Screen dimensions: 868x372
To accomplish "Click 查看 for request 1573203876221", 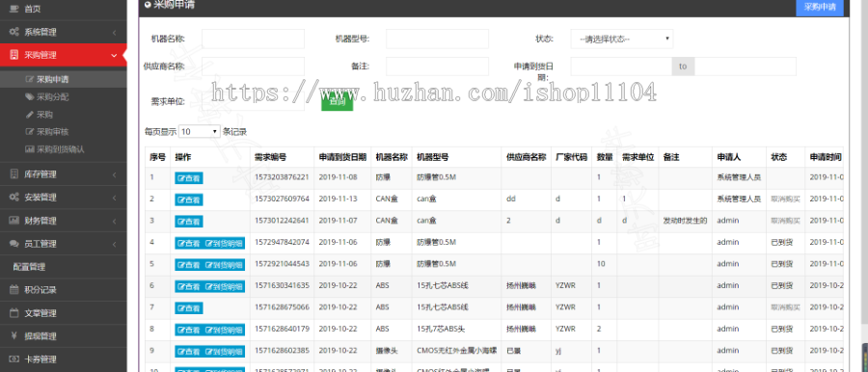I will [x=189, y=178].
